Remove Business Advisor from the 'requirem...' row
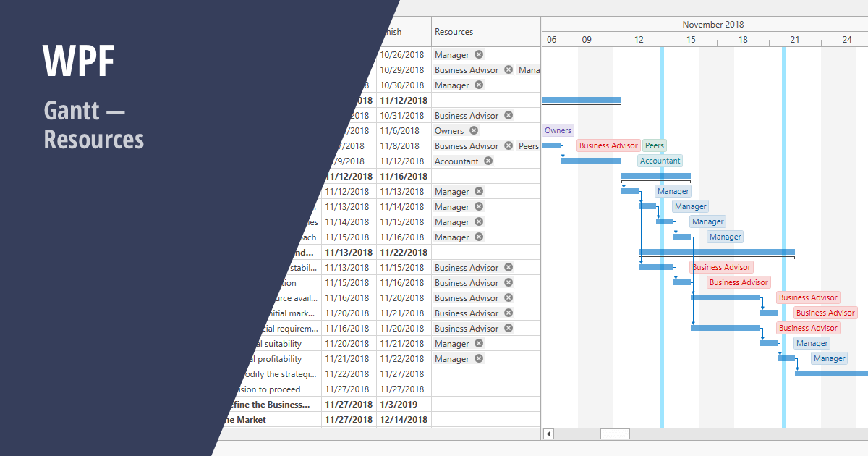Image resolution: width=868 pixels, height=456 pixels. [509, 328]
